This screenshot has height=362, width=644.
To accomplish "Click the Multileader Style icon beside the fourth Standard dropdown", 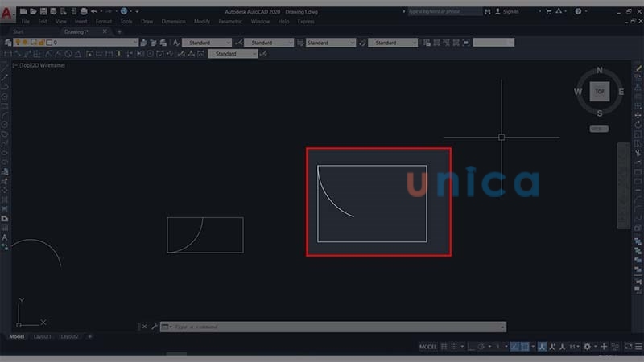I will pyautogui.click(x=362, y=43).
